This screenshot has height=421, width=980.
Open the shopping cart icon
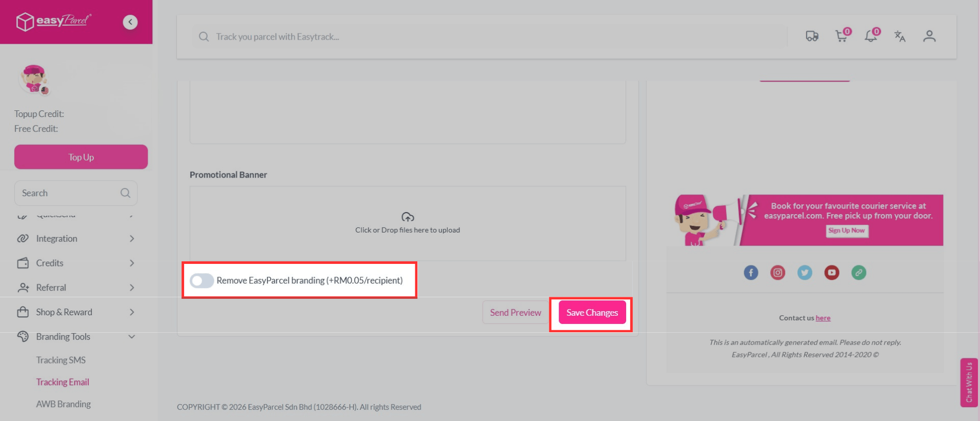[x=842, y=35]
